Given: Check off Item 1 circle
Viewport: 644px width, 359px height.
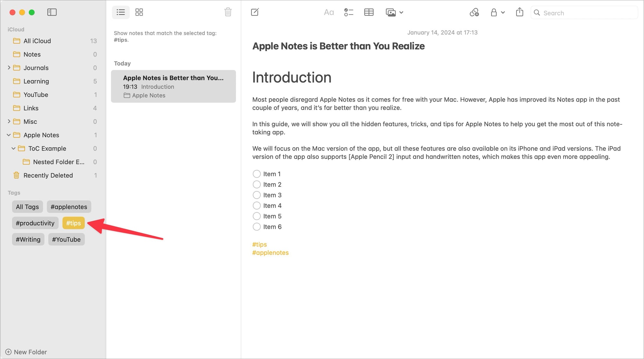Looking at the screenshot, I should (x=257, y=174).
